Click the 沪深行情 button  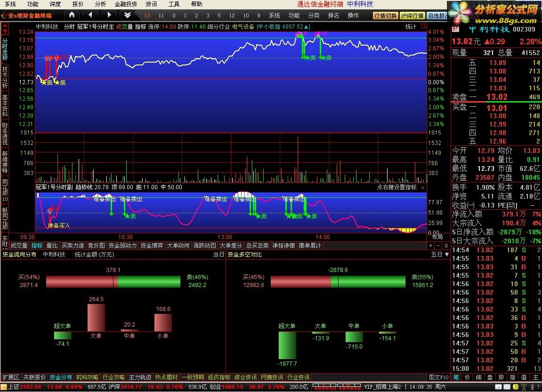[x=413, y=16]
